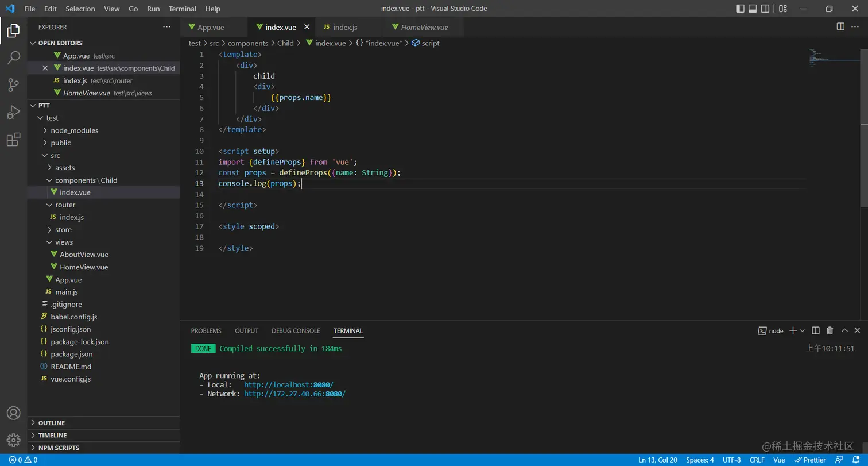Create a new terminal with plus icon
This screenshot has height=466, width=868.
click(x=793, y=330)
